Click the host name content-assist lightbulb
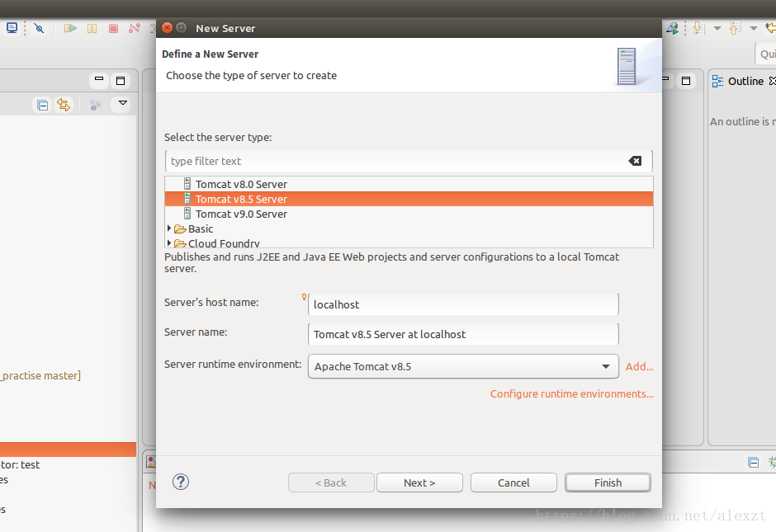Image resolution: width=776 pixels, height=532 pixels. pyautogui.click(x=304, y=297)
